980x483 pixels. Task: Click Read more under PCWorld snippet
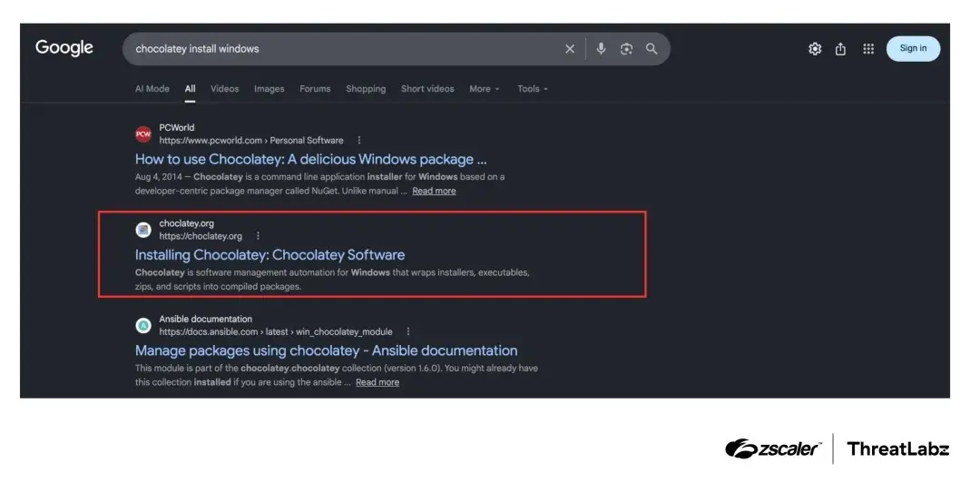click(434, 191)
